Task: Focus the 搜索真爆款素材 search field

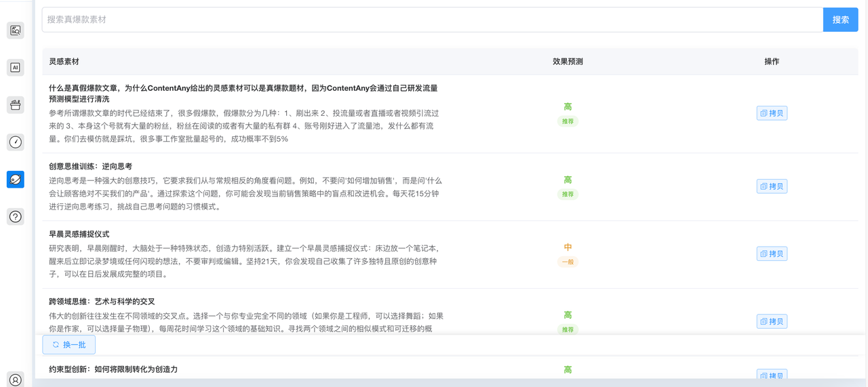Action: 432,20
